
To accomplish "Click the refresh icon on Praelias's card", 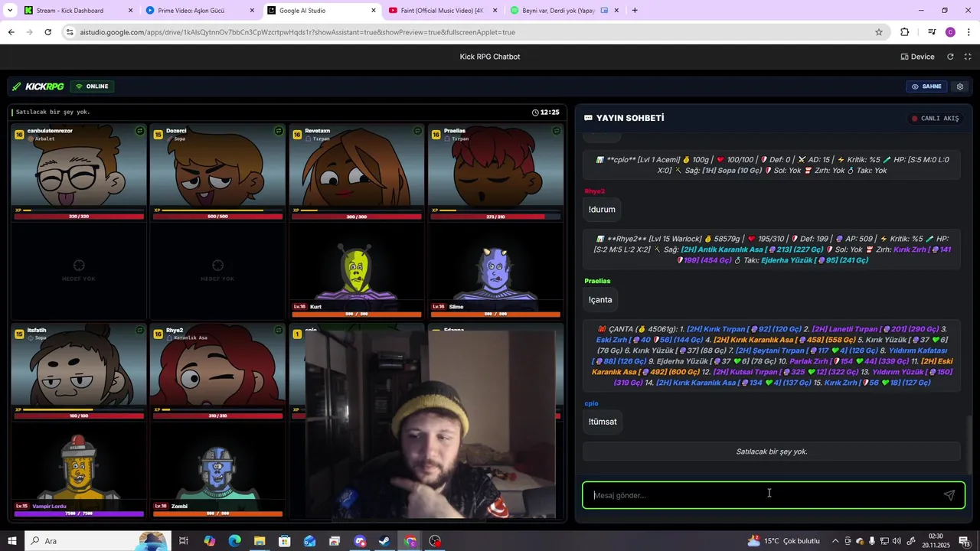I will [557, 131].
